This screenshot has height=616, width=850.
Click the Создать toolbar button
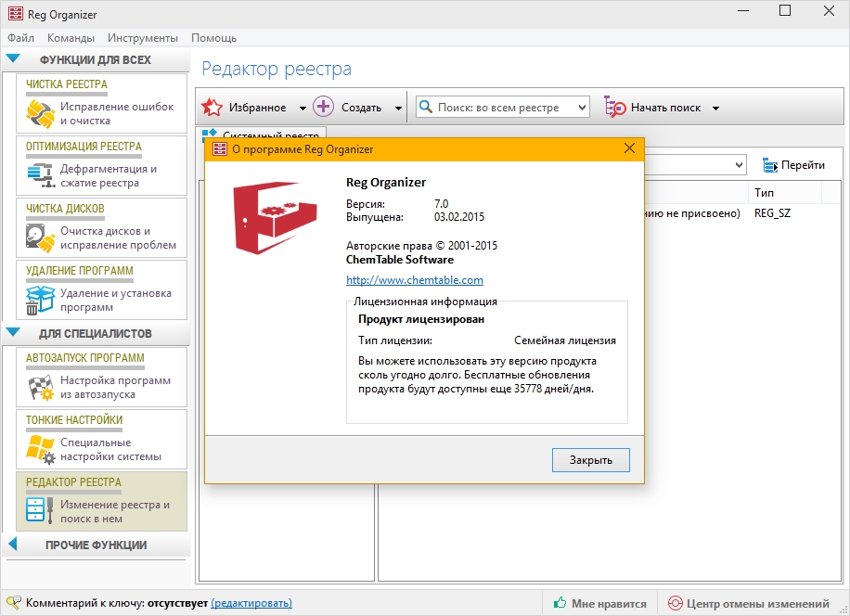click(x=347, y=108)
